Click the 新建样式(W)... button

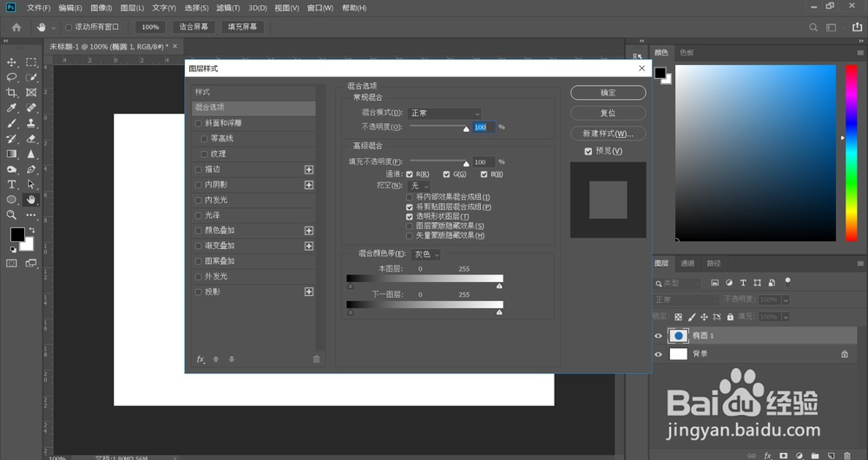point(608,134)
